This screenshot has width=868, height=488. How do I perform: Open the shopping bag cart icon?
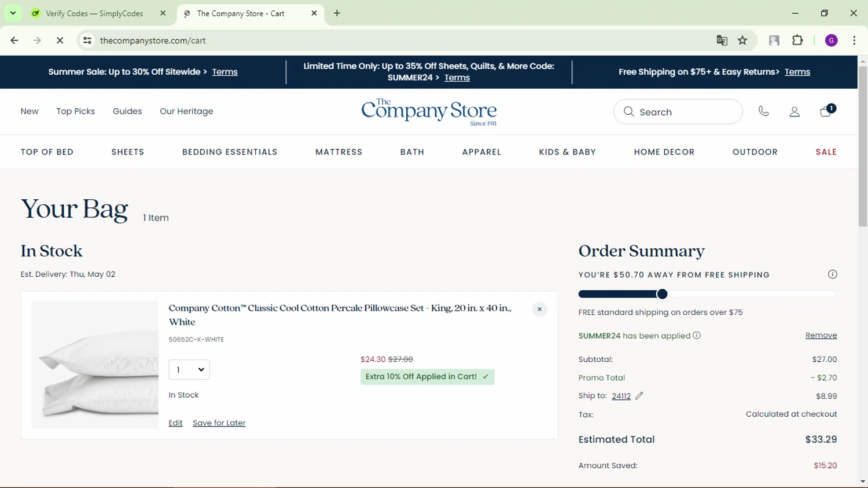[826, 111]
